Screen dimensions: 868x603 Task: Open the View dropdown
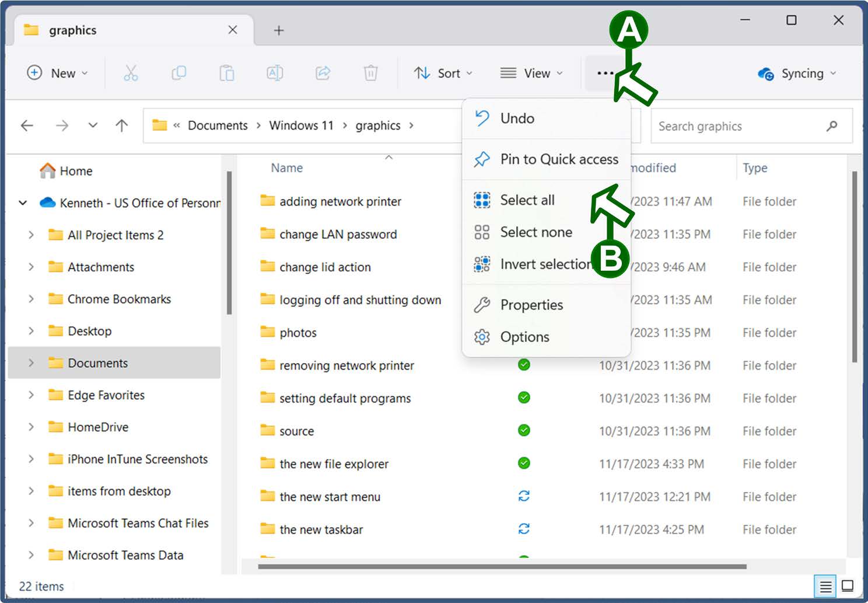point(531,73)
